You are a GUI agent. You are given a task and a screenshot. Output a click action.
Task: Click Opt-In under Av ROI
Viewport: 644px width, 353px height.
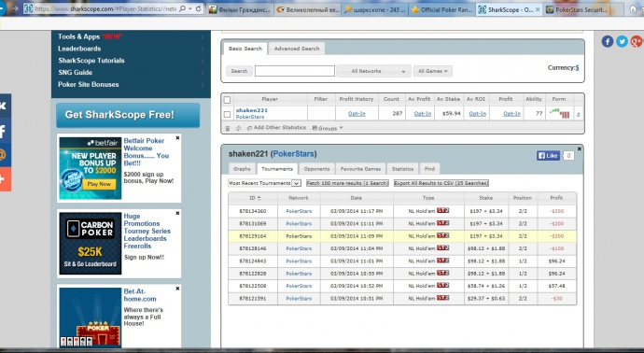(477, 114)
